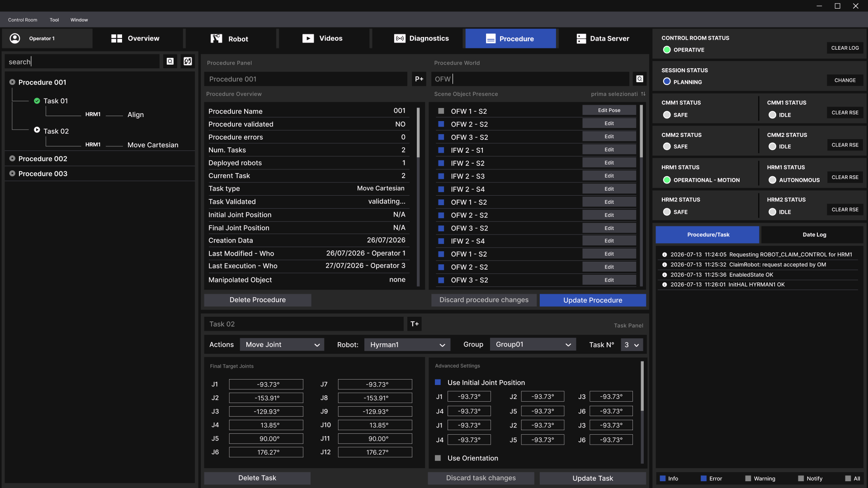Click the Update Procedure button
The height and width of the screenshot is (488, 868).
593,300
